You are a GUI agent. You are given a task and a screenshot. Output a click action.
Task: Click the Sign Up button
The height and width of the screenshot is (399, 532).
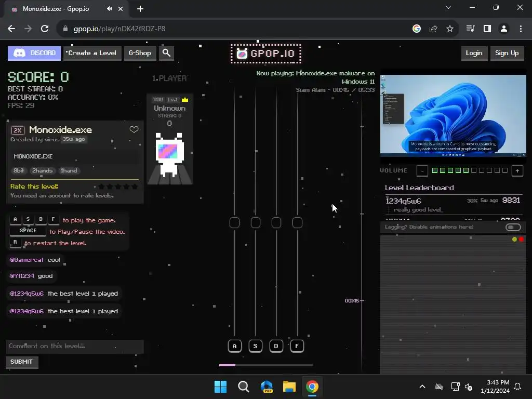point(507,54)
